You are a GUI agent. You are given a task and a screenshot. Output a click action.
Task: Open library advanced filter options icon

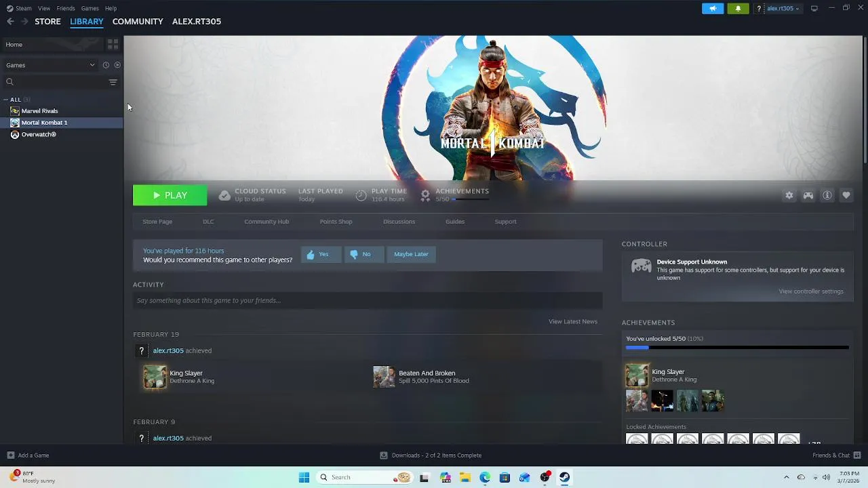point(113,82)
